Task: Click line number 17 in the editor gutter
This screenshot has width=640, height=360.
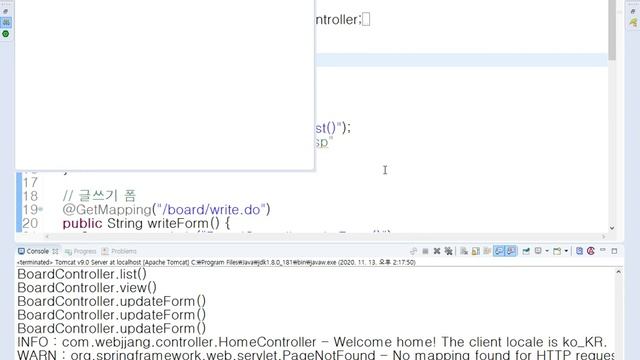Action: point(30,182)
